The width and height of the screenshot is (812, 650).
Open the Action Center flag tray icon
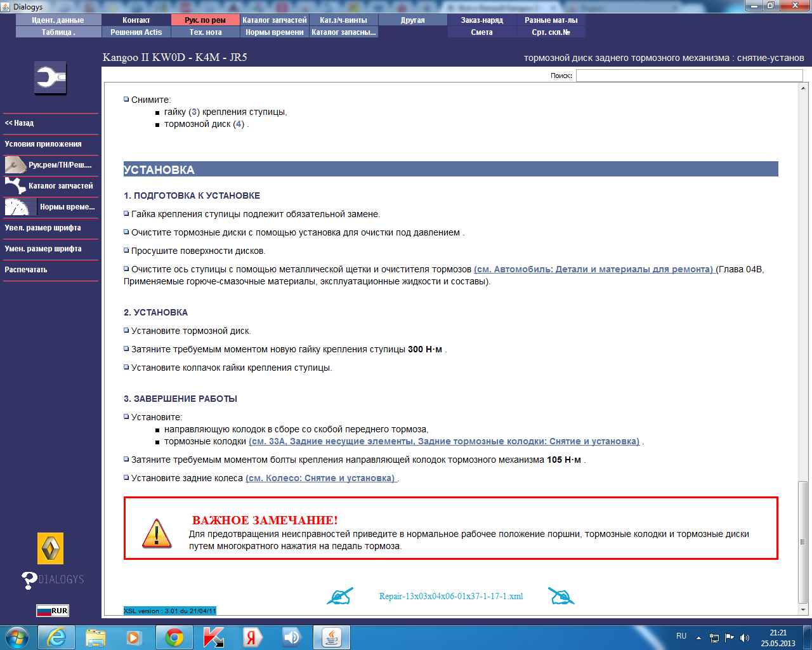point(730,638)
